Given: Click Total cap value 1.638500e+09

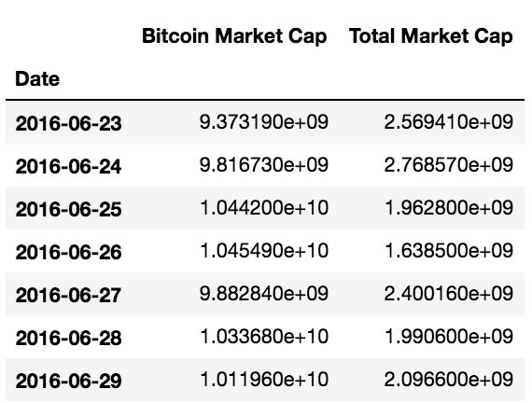Looking at the screenshot, I should coord(449,251).
